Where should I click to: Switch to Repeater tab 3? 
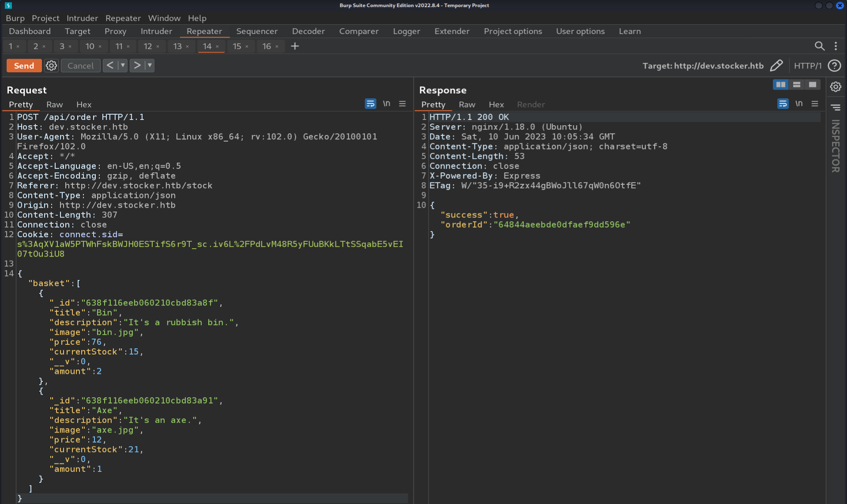pyautogui.click(x=62, y=46)
